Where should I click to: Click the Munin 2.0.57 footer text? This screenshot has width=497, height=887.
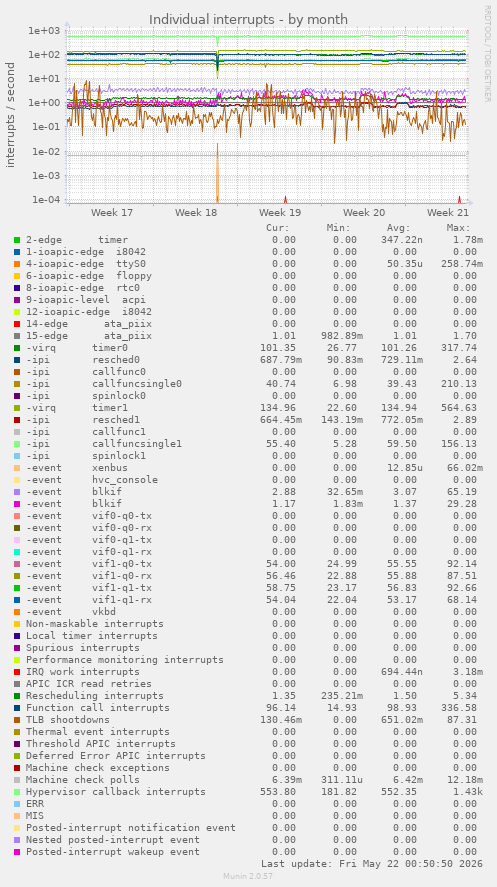click(248, 876)
